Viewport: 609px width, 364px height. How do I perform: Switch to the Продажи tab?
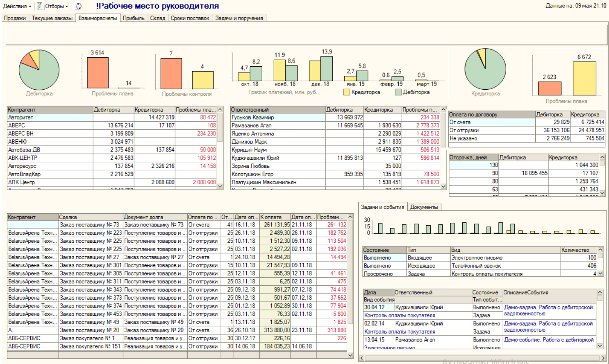click(x=15, y=18)
